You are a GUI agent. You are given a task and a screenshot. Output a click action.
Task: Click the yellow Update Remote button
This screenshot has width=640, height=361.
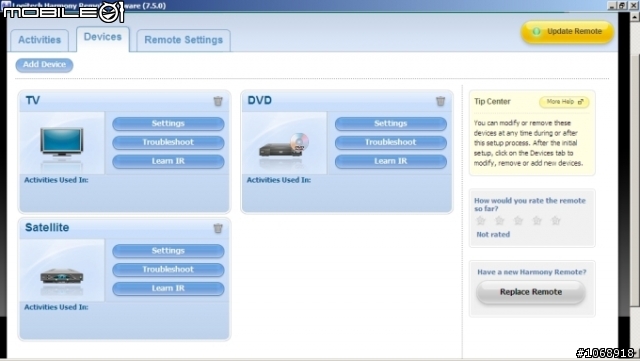(x=567, y=32)
